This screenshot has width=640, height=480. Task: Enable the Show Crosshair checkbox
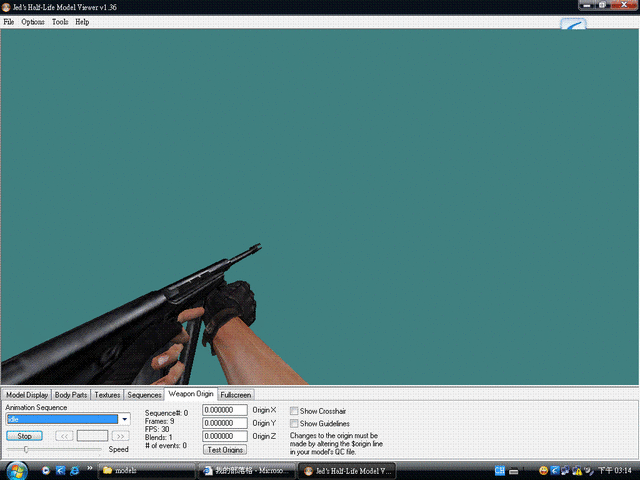pos(294,410)
